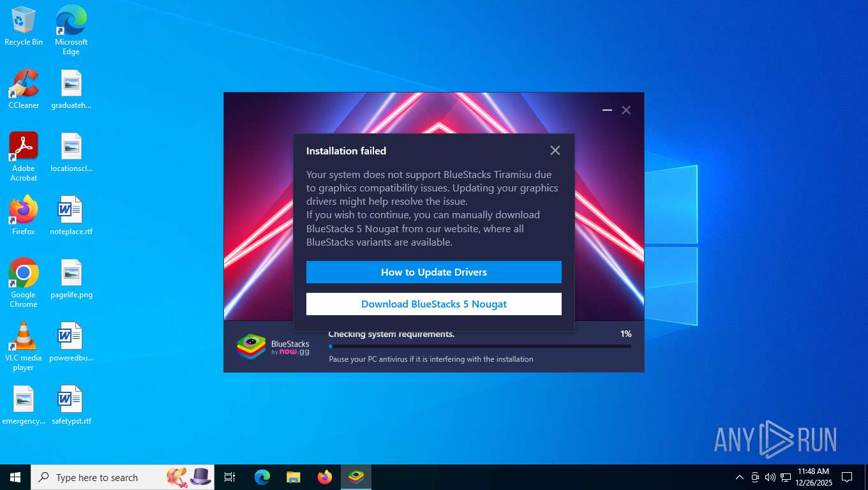
Task: Select the poweredbu... document file
Action: click(x=71, y=342)
